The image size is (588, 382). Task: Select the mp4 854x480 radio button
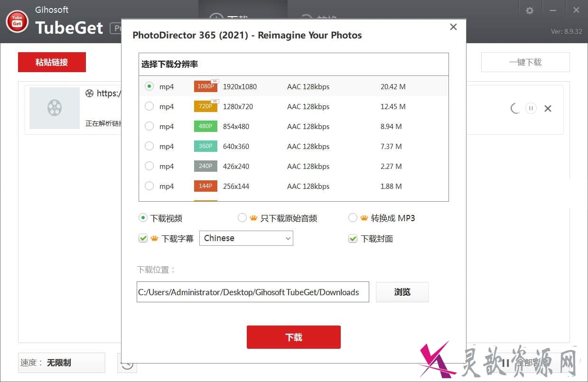[149, 126]
